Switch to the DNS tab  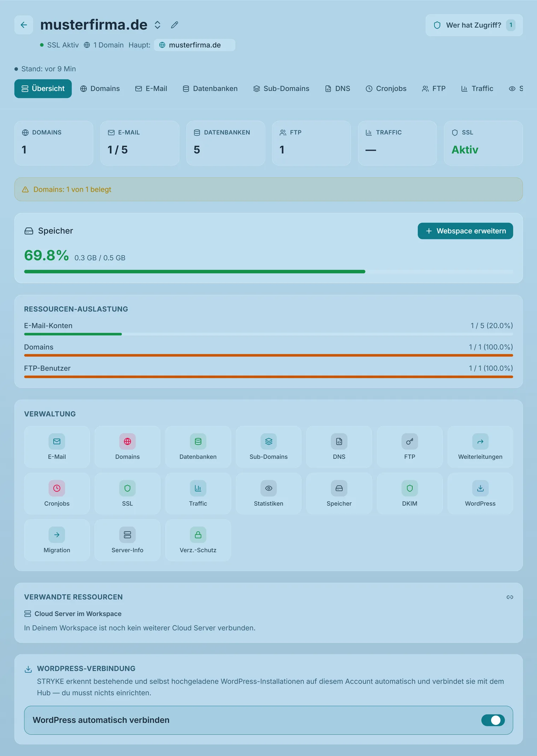(337, 89)
